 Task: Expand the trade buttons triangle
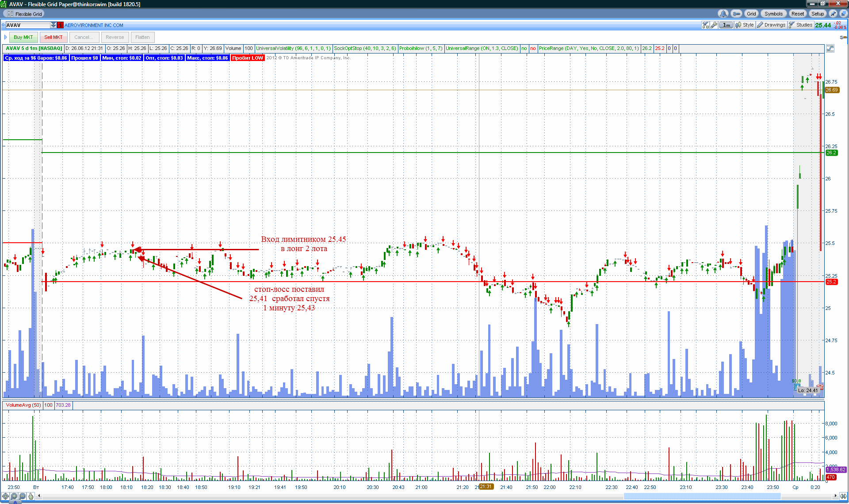point(6,37)
